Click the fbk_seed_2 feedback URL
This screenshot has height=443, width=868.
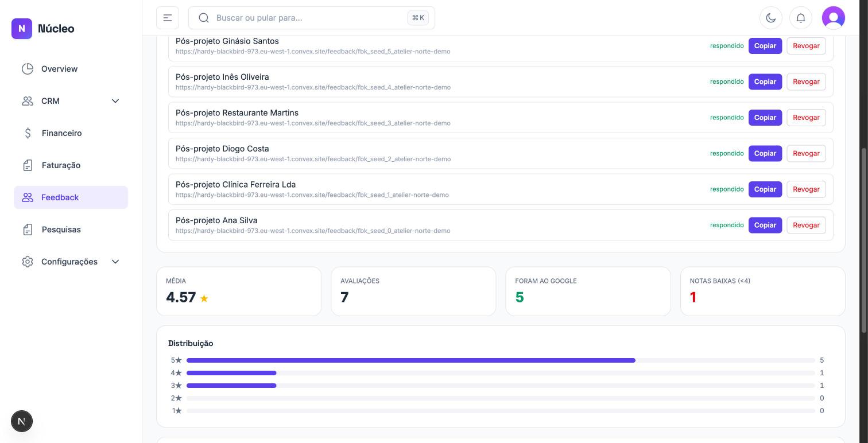pyautogui.click(x=313, y=159)
